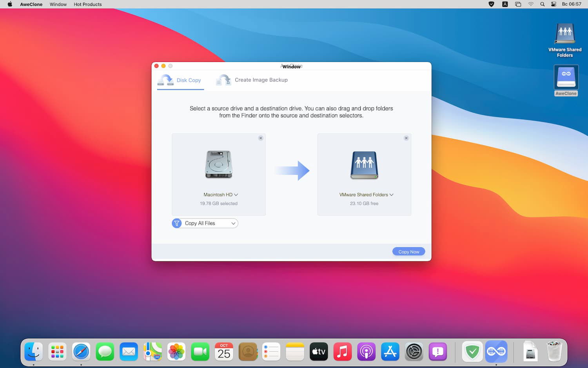Open the Hot Products menu
This screenshot has width=588, height=368.
88,4
